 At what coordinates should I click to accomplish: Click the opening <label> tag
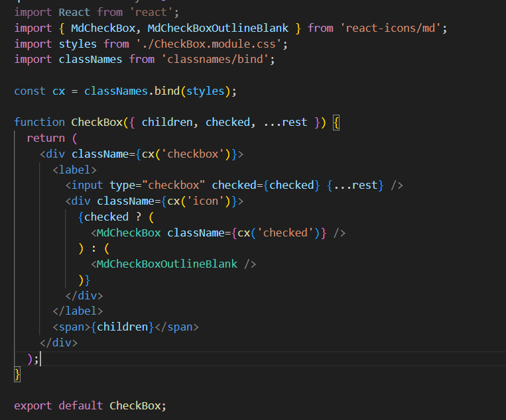click(x=74, y=170)
